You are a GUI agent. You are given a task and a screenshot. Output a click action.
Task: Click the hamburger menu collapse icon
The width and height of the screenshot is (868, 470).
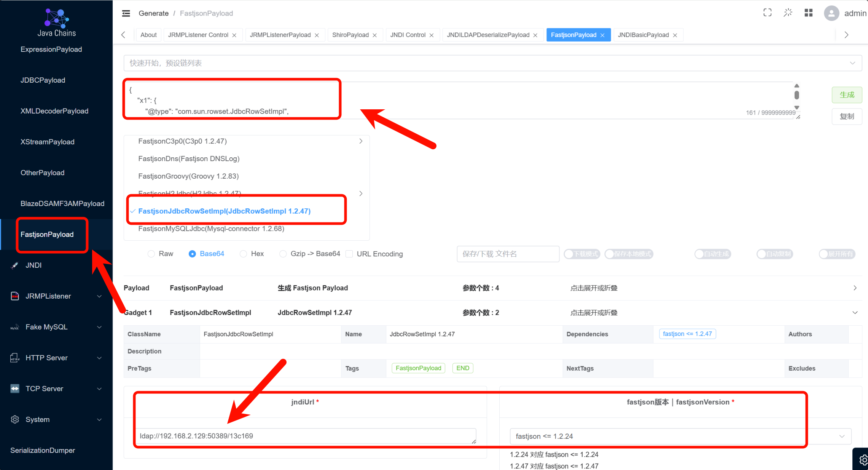(126, 13)
